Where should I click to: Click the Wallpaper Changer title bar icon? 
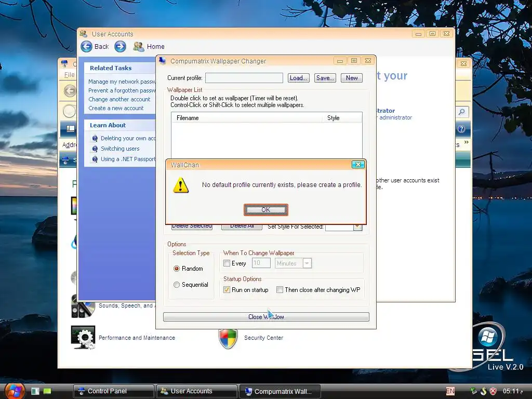(163, 61)
